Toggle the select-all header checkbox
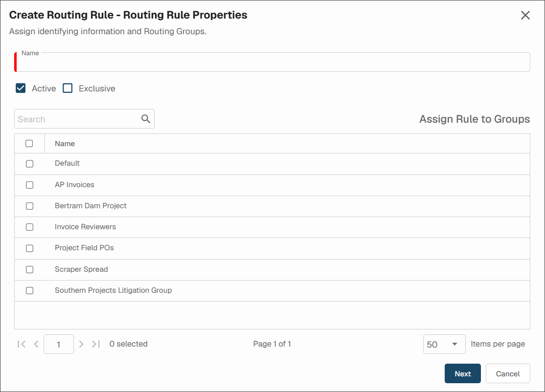The width and height of the screenshot is (545, 392). [29, 143]
